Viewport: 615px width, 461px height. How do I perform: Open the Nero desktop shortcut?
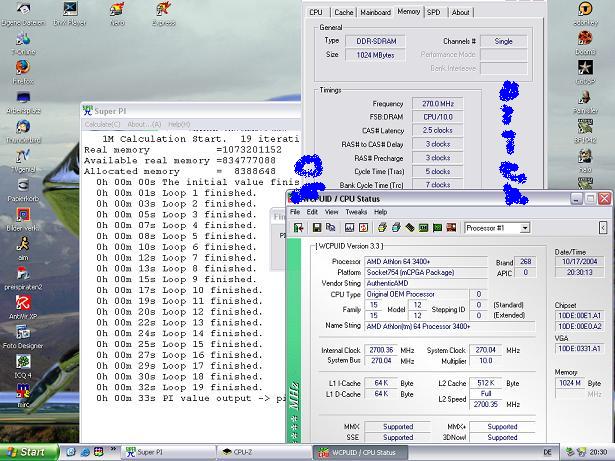point(117,14)
